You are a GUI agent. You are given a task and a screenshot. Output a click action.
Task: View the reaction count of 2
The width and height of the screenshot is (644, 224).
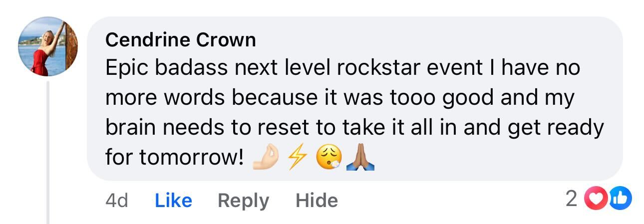point(572,200)
